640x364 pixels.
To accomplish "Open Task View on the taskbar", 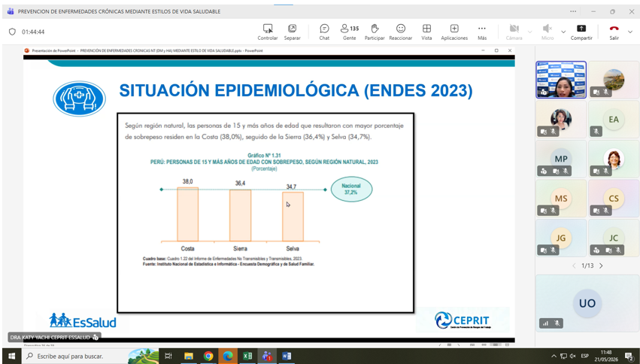I will tap(168, 356).
